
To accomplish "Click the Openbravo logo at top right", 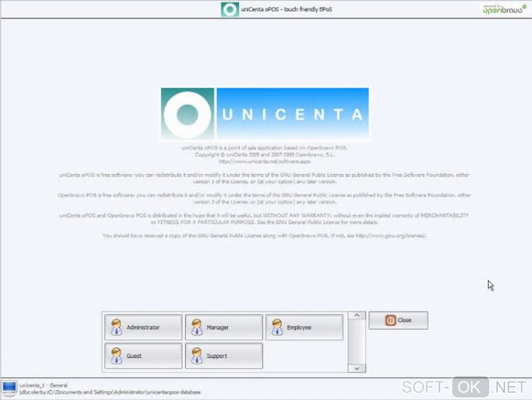I will point(504,9).
